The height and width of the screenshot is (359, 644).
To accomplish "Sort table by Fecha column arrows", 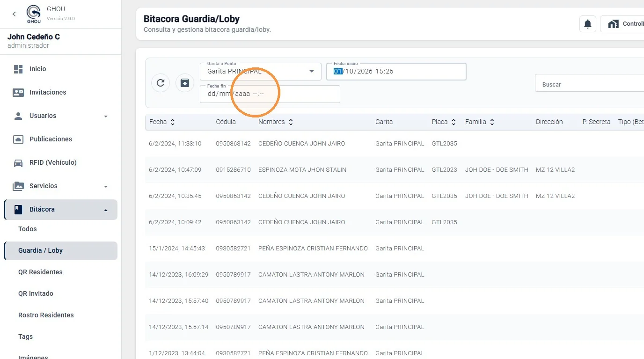I will click(x=173, y=122).
